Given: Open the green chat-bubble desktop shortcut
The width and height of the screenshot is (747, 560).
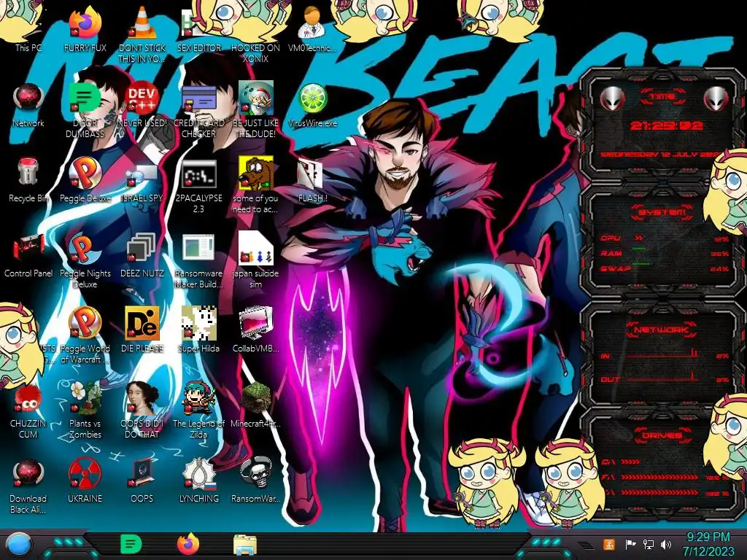Looking at the screenshot, I should pos(85,109).
